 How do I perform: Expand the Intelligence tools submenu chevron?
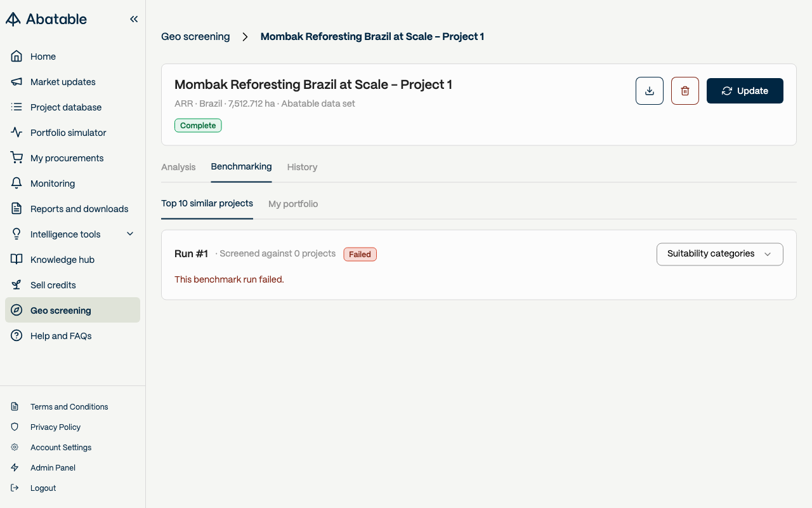tap(130, 234)
